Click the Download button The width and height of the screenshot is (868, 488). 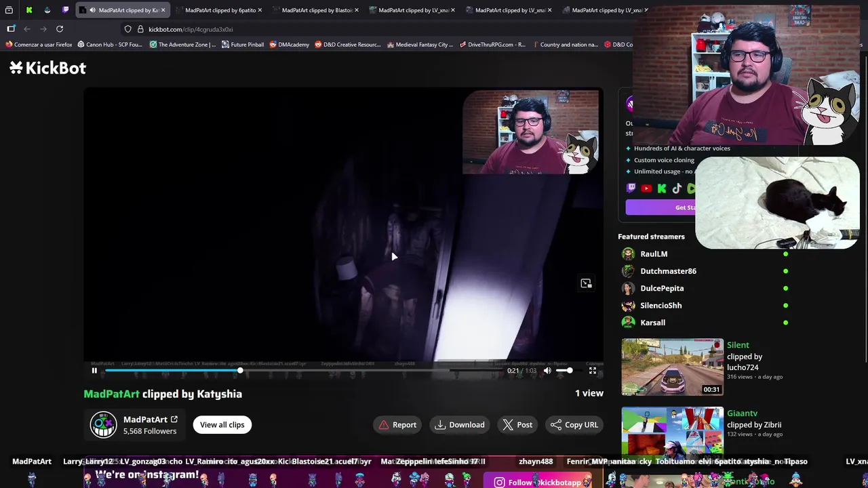pyautogui.click(x=460, y=425)
